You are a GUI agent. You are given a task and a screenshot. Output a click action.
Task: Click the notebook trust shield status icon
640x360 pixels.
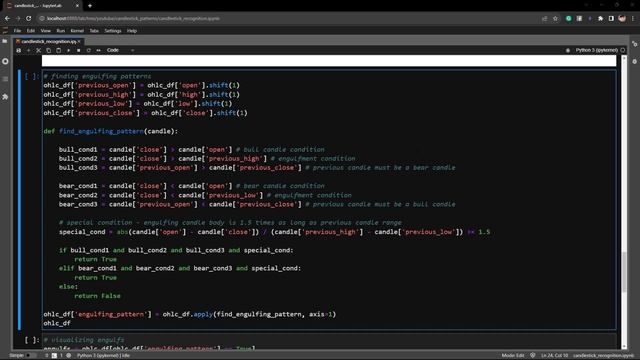click(533, 356)
